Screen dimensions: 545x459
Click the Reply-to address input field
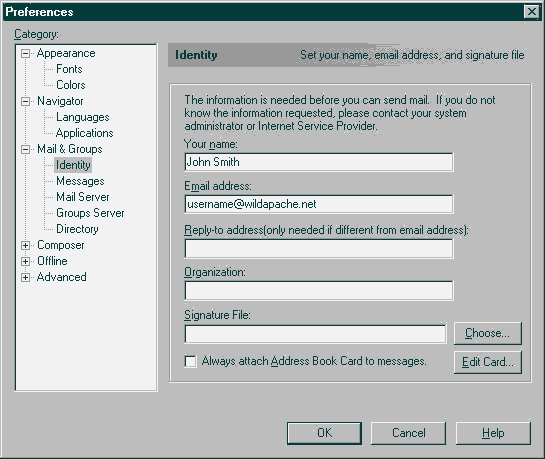tap(319, 248)
